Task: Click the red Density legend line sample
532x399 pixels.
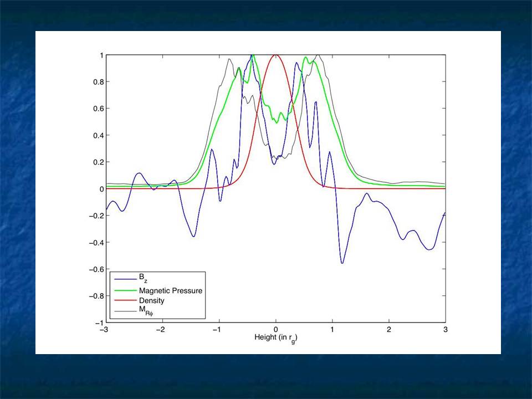Action: click(x=121, y=300)
